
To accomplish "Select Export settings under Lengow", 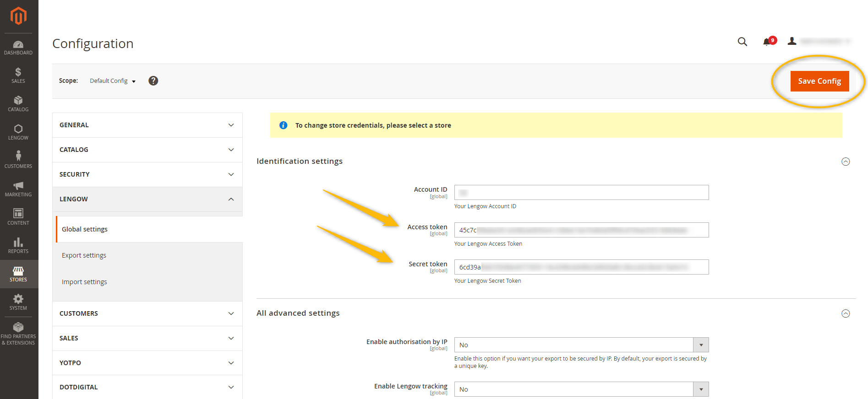I will 84,255.
